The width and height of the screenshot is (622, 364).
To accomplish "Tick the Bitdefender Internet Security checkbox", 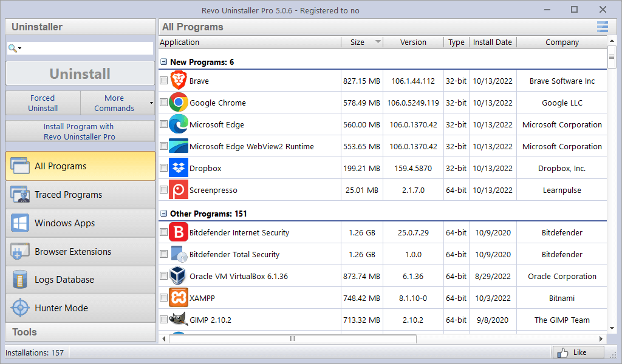I will [x=163, y=232].
